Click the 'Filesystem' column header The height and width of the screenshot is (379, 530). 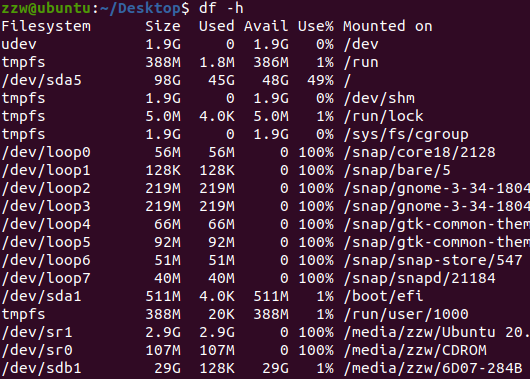[x=46, y=26]
